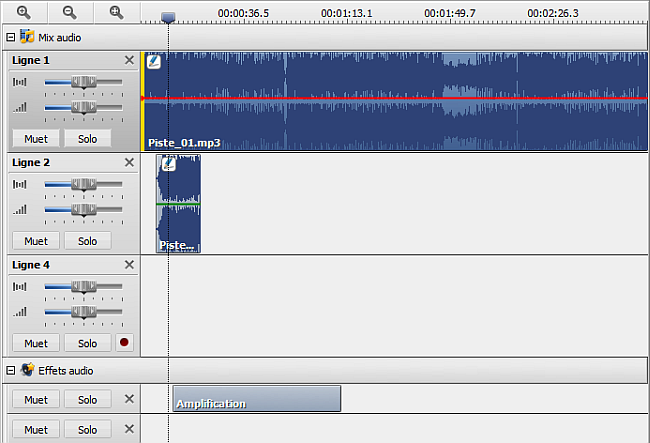
Task: Click the red volume envelope line on Ligne 1
Action: 394,98
